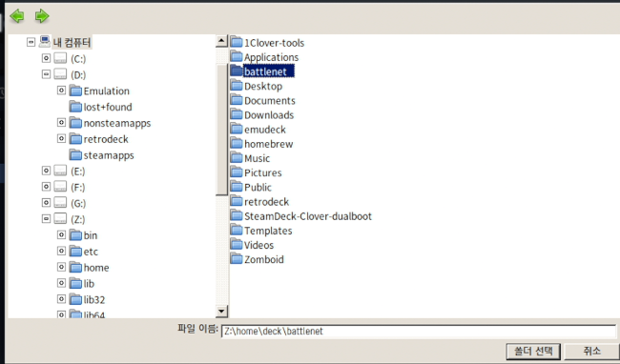Select the (E:) drive icon
This screenshot has width=620, height=364.
[x=60, y=171]
